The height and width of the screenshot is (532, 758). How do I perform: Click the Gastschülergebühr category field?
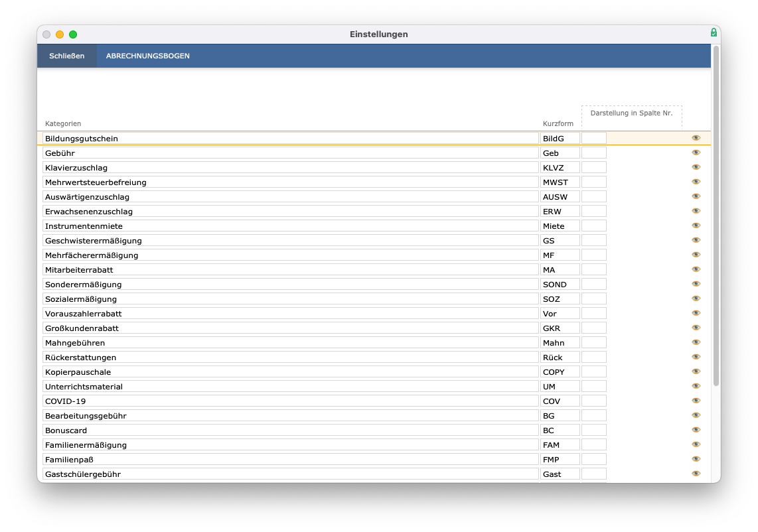(291, 474)
